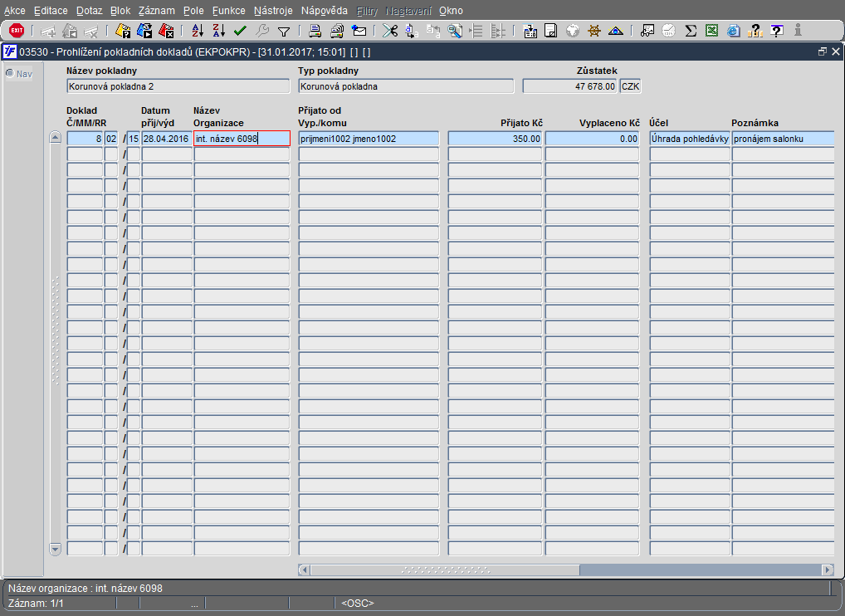This screenshot has width=845, height=616.
Task: Click the envelope mail icon
Action: 359,31
